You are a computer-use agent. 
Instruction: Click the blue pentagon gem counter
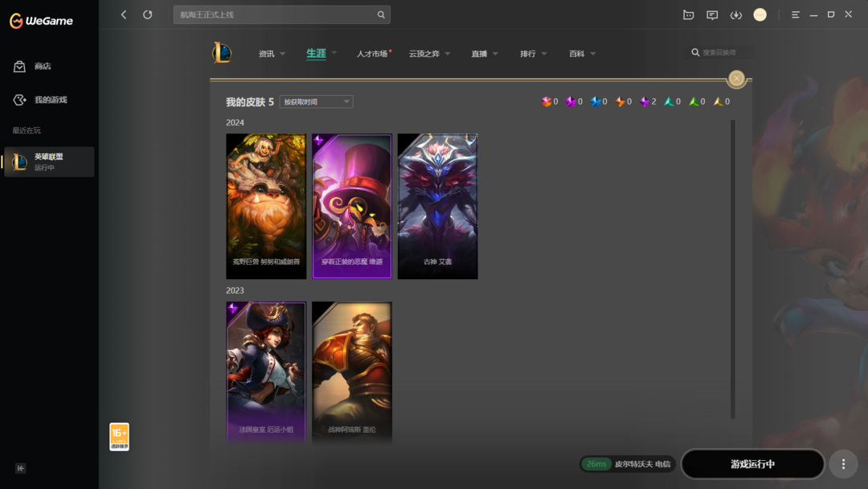pos(599,102)
